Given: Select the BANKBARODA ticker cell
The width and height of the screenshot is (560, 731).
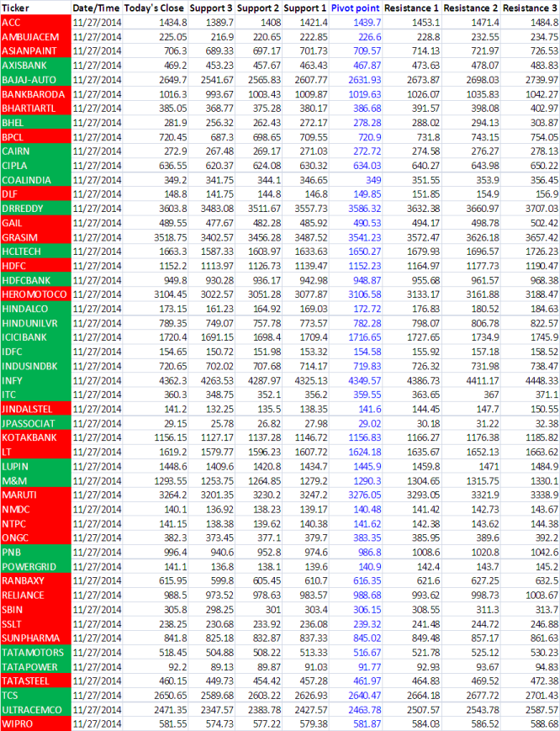Looking at the screenshot, I should [35, 94].
